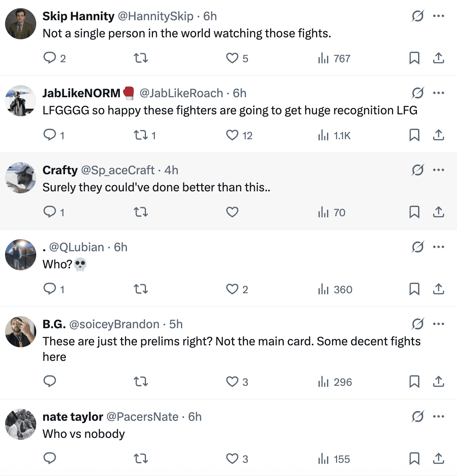Open the share menu on @QLubian's reply
457x476 pixels.
pyautogui.click(x=438, y=289)
